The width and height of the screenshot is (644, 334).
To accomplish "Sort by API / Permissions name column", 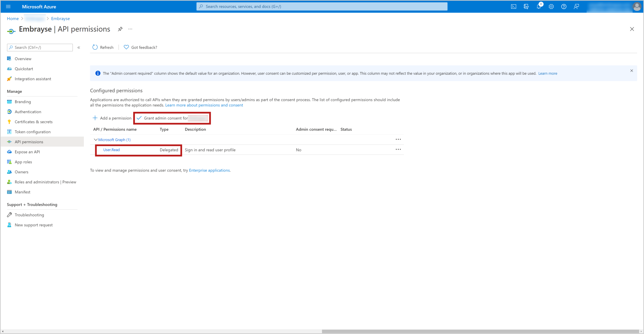I will pos(115,129).
